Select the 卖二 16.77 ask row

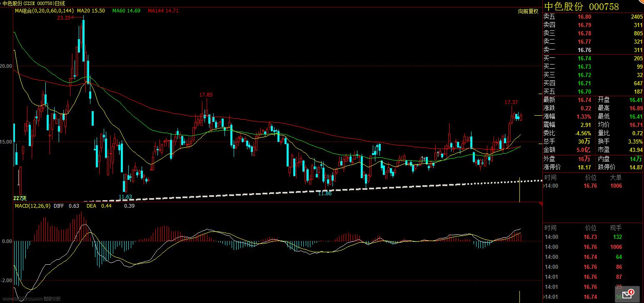click(593, 42)
